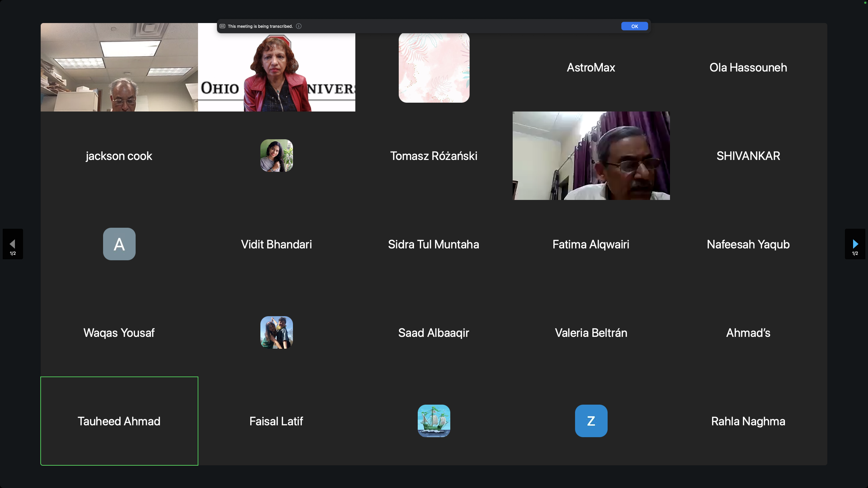This screenshot has height=488, width=868.
Task: Click the closed caption icon in banner
Action: 222,26
